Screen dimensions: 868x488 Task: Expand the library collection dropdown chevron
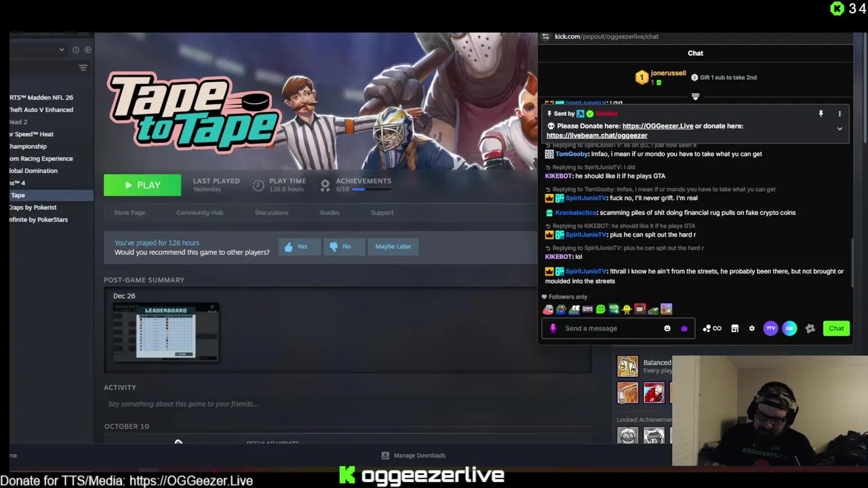click(x=62, y=49)
